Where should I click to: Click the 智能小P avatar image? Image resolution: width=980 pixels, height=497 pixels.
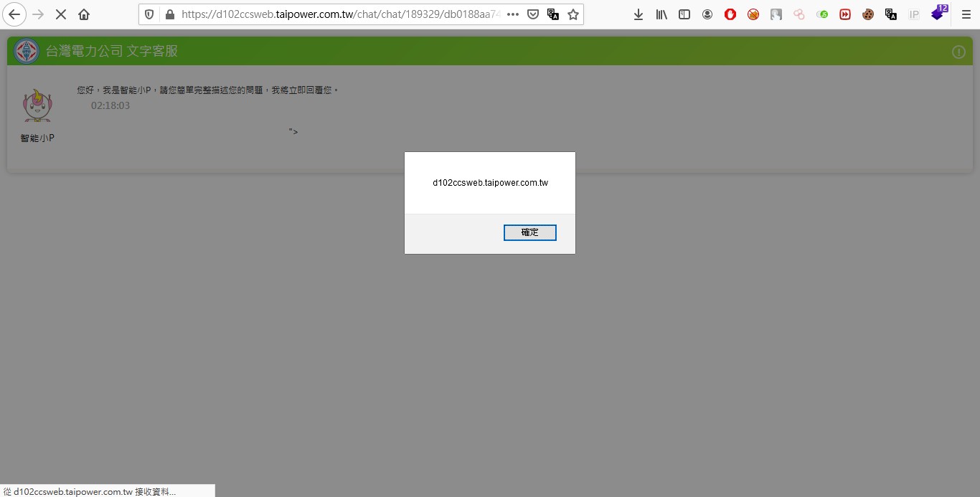[x=37, y=106]
